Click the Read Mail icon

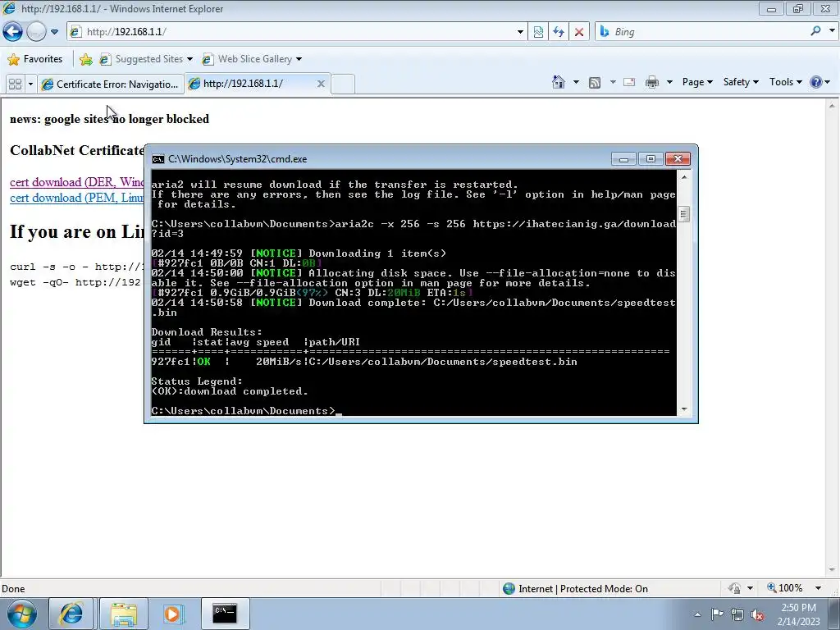pyautogui.click(x=629, y=82)
